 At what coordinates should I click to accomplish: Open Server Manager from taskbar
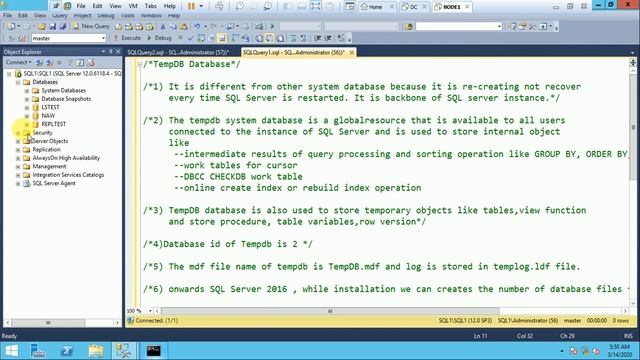(x=38, y=351)
